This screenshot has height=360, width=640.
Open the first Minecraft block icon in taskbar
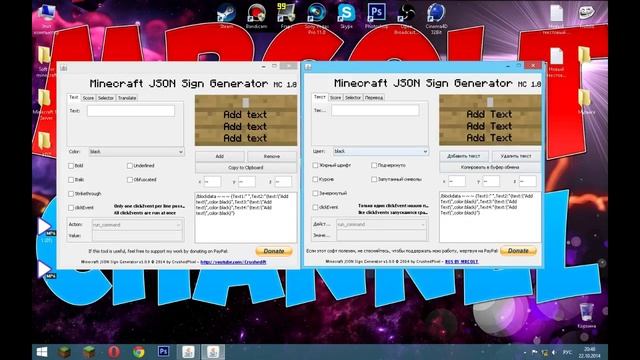point(64,352)
